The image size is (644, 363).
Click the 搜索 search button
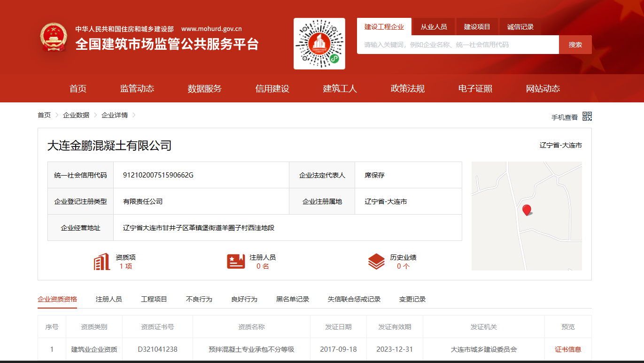point(575,45)
